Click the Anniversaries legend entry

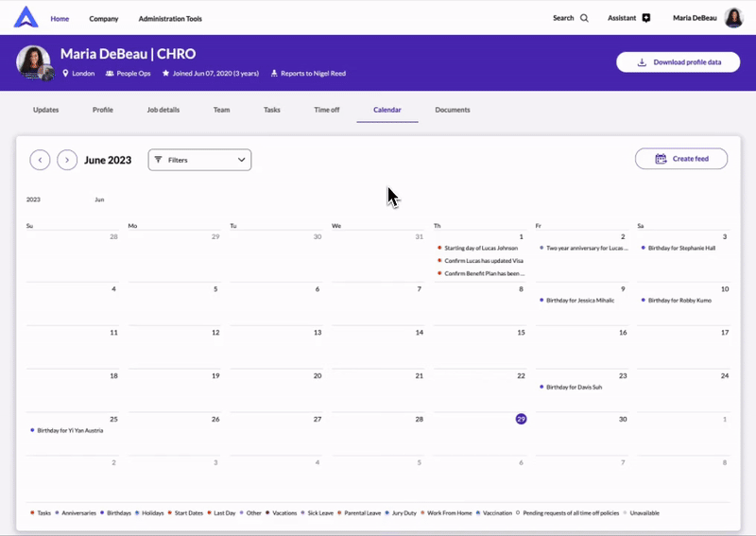pos(76,513)
